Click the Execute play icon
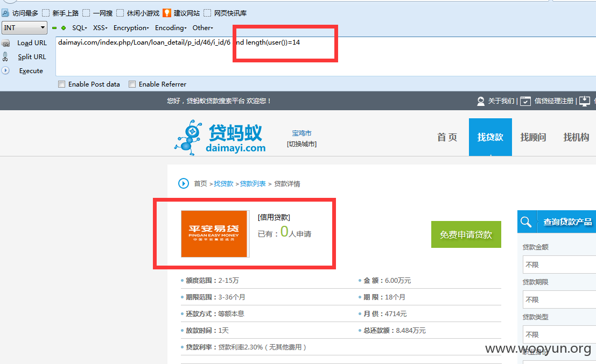The width and height of the screenshot is (596, 364). tap(5, 70)
